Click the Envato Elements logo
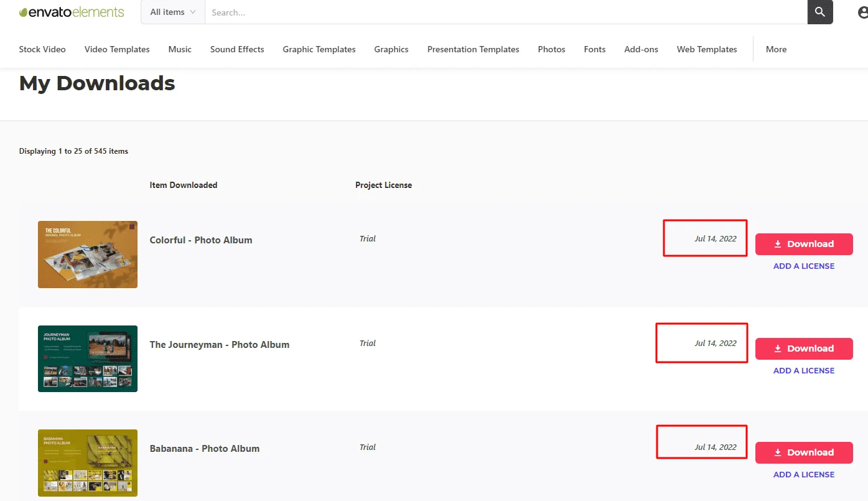This screenshot has width=868, height=501. pos(72,12)
